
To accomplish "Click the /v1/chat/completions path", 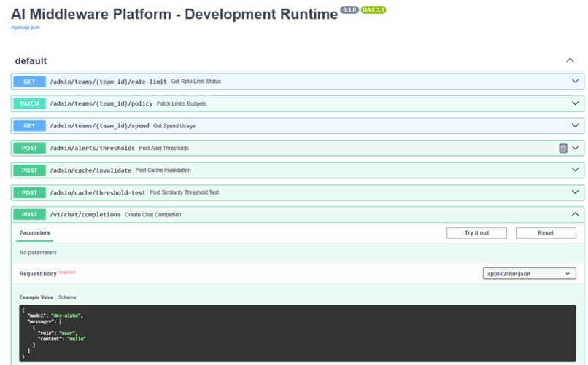I will pos(85,214).
